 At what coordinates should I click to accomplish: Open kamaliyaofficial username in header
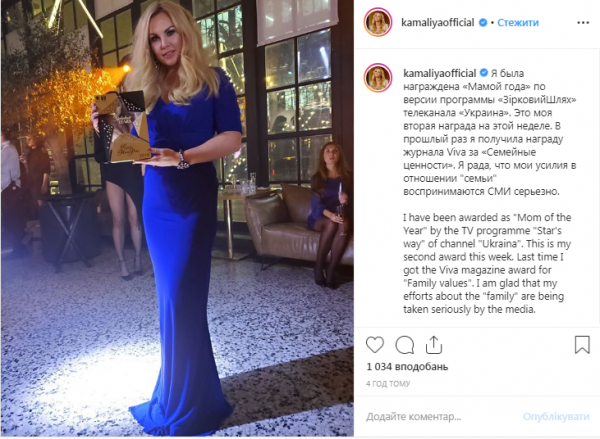tap(438, 23)
